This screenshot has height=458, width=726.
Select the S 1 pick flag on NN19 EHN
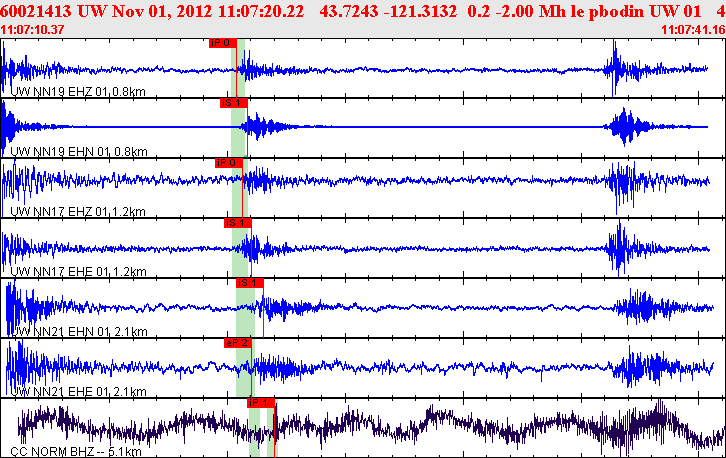(x=232, y=103)
